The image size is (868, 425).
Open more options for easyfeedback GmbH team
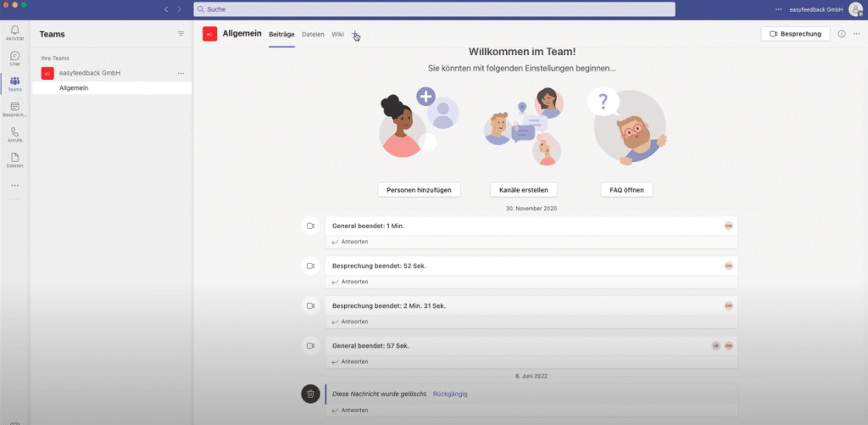[x=181, y=73]
